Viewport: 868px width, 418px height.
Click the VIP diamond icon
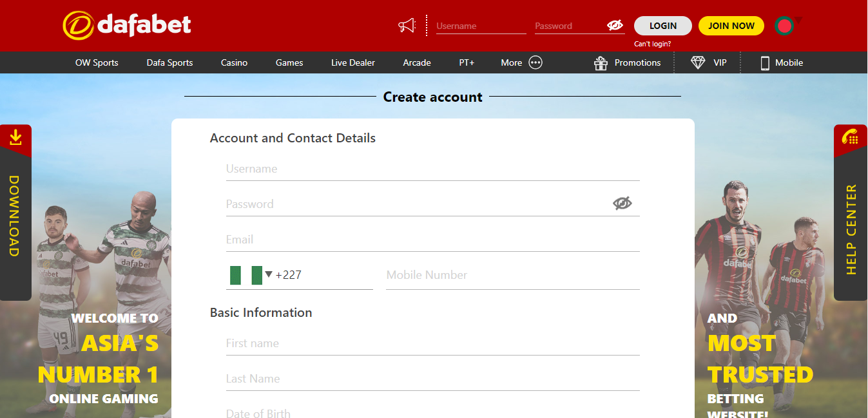(698, 62)
